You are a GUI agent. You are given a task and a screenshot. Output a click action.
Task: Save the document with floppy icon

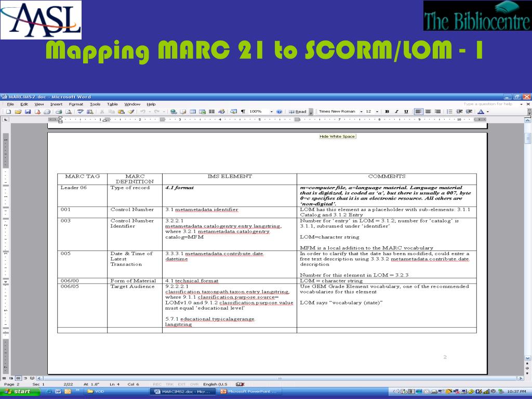28,112
